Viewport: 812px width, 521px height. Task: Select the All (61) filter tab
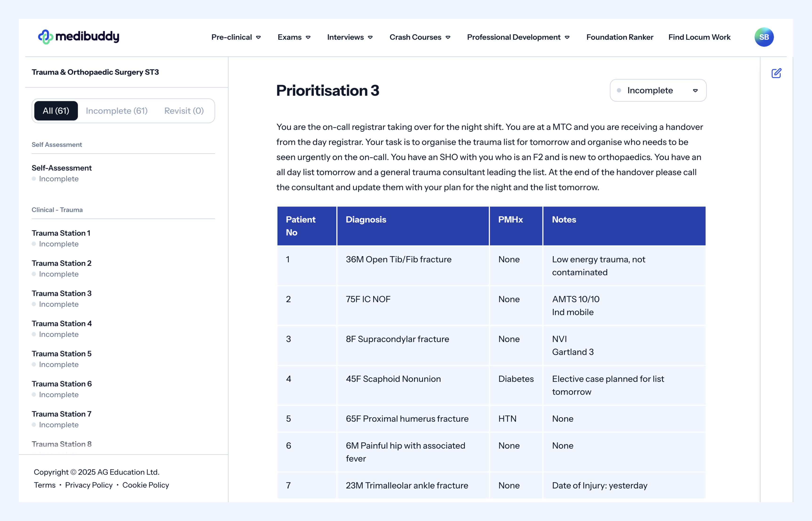[x=56, y=111]
